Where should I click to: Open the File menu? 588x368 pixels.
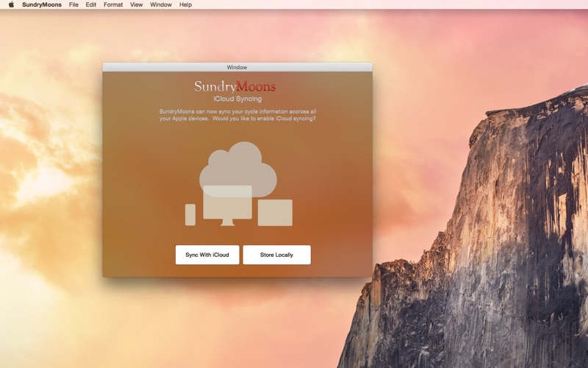pyautogui.click(x=73, y=4)
